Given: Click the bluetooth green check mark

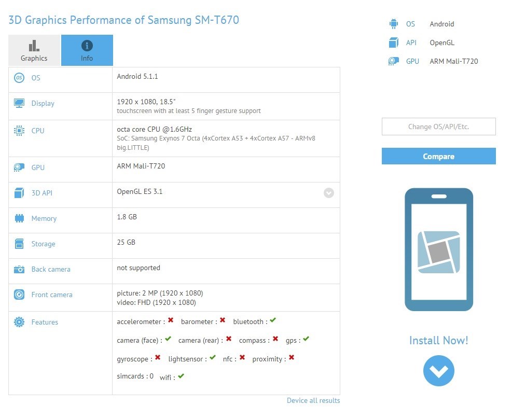Looking at the screenshot, I should coord(273,320).
